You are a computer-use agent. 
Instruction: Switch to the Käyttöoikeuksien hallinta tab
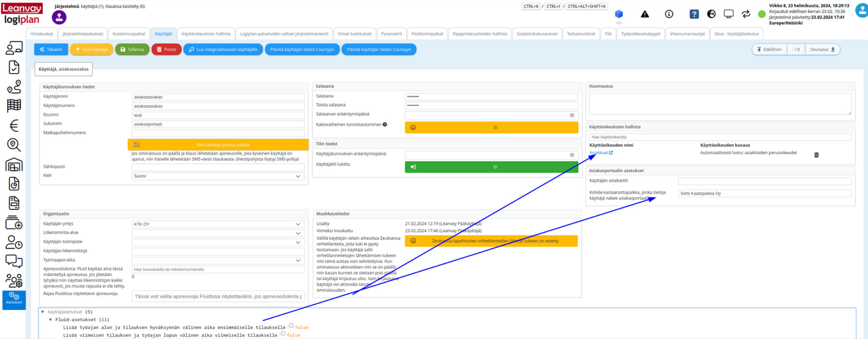coord(206,34)
